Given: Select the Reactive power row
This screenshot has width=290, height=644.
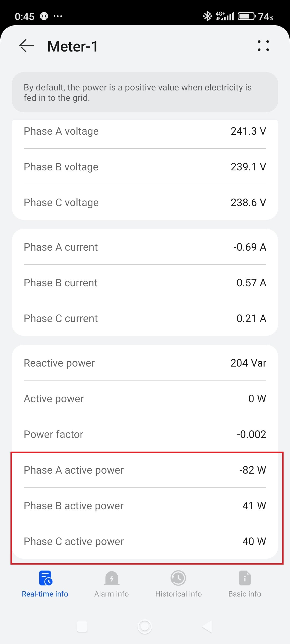Looking at the screenshot, I should click(x=145, y=363).
